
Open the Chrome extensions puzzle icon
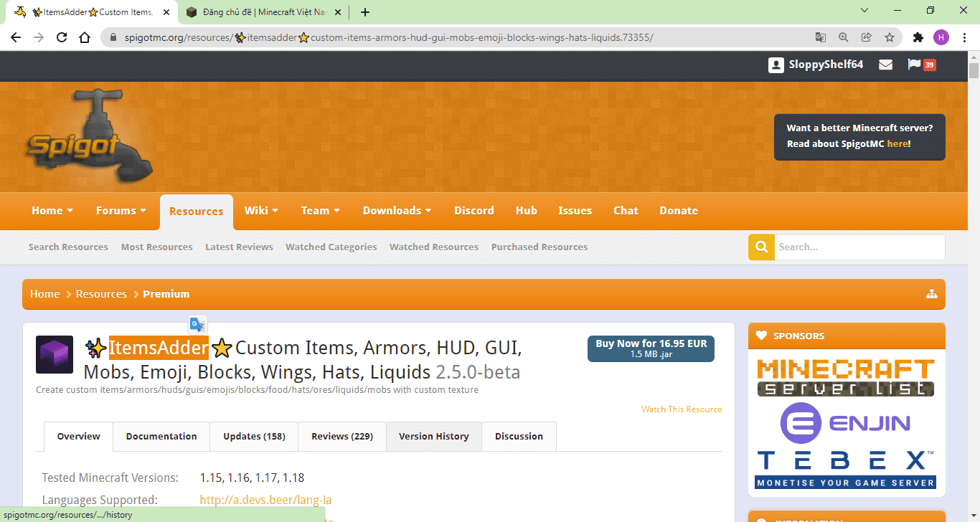[x=918, y=37]
